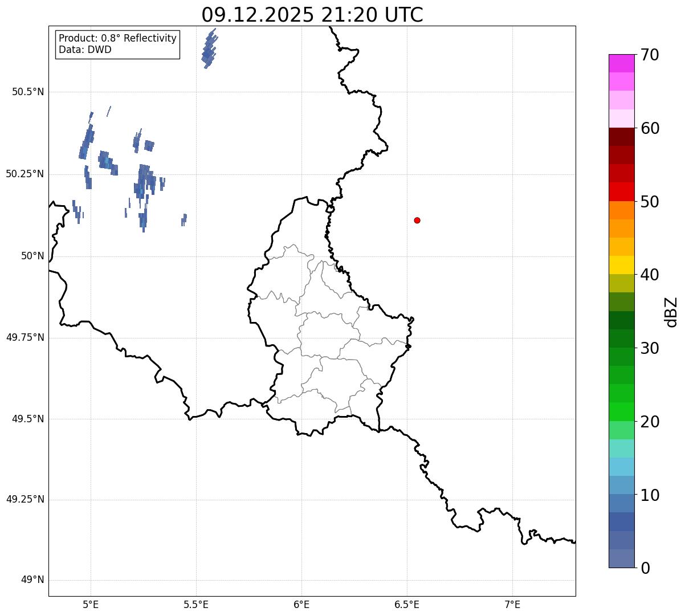Click the "Data: DWD" text

point(85,50)
